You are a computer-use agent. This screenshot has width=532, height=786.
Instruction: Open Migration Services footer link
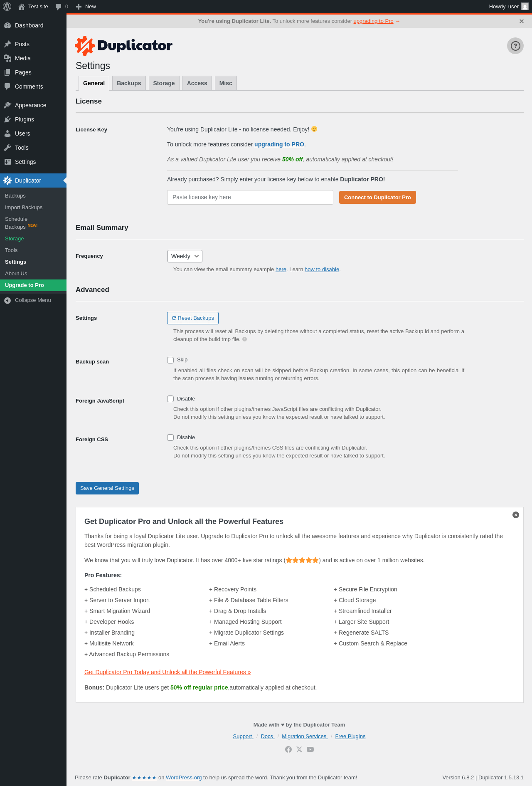(x=305, y=737)
